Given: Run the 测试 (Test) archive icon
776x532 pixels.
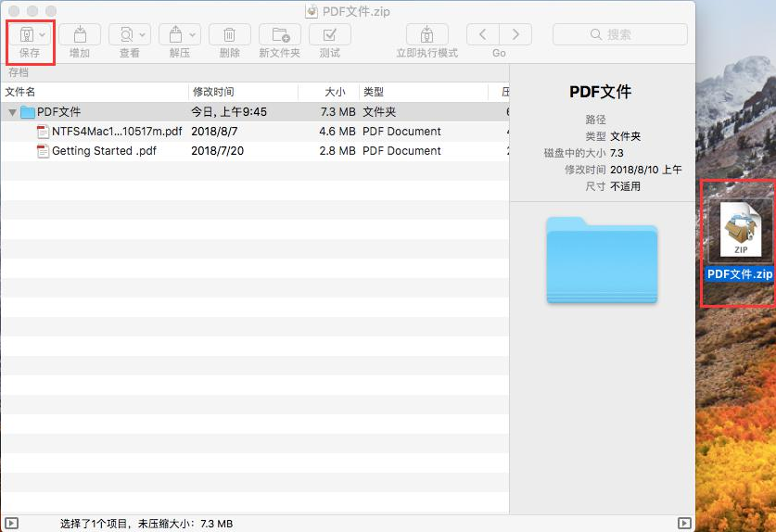Looking at the screenshot, I should 329,35.
